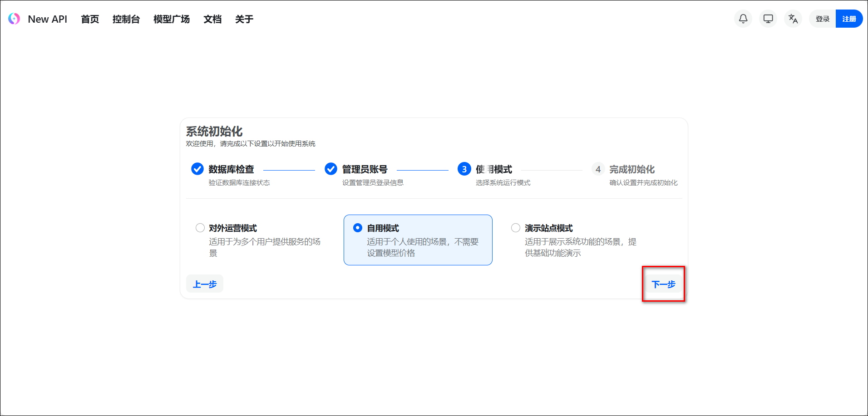
Task: Open the notifications bell icon
Action: 743,19
